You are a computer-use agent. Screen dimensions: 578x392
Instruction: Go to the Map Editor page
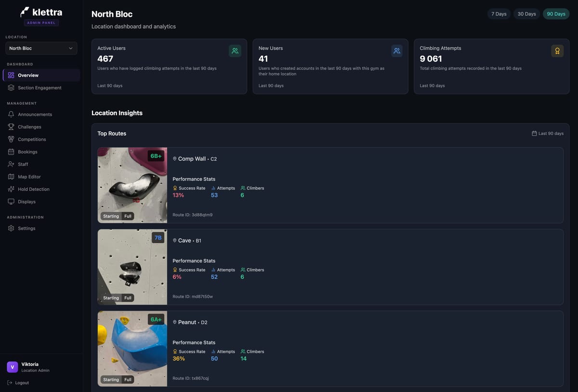(x=41, y=177)
